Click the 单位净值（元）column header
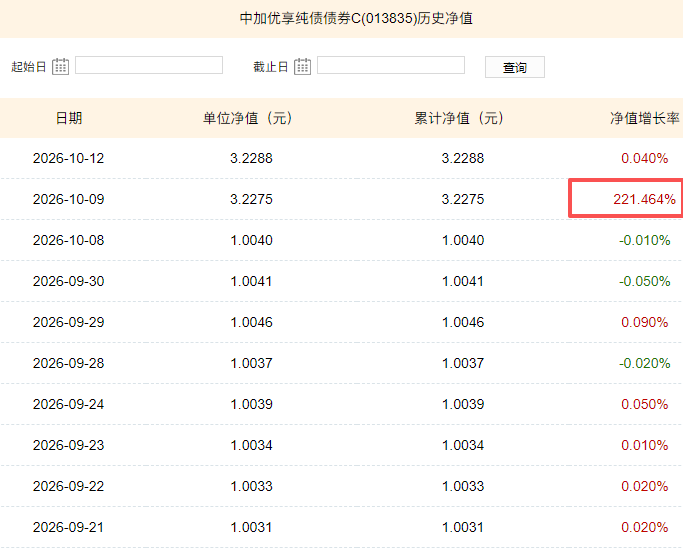Image resolution: width=683 pixels, height=557 pixels. click(247, 118)
